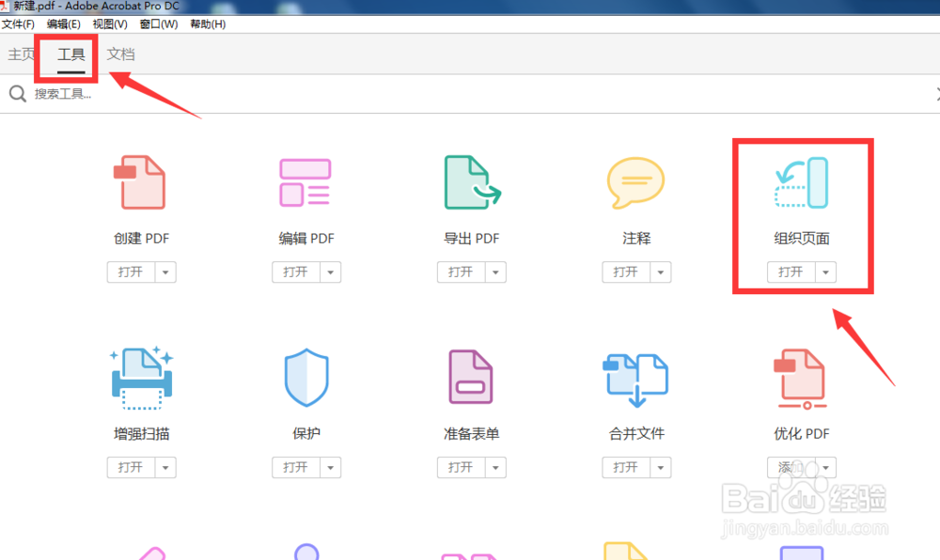Image resolution: width=940 pixels, height=560 pixels.
Task: Expand dropdown arrow beside 优化 PDF 添加
Action: point(825,467)
